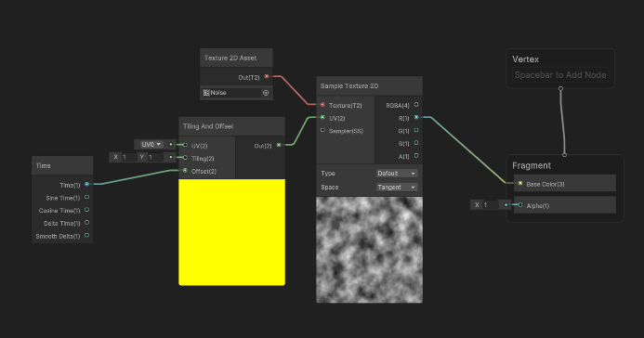Open the UV0 channel dropdown
644x338 pixels.
tap(151, 144)
